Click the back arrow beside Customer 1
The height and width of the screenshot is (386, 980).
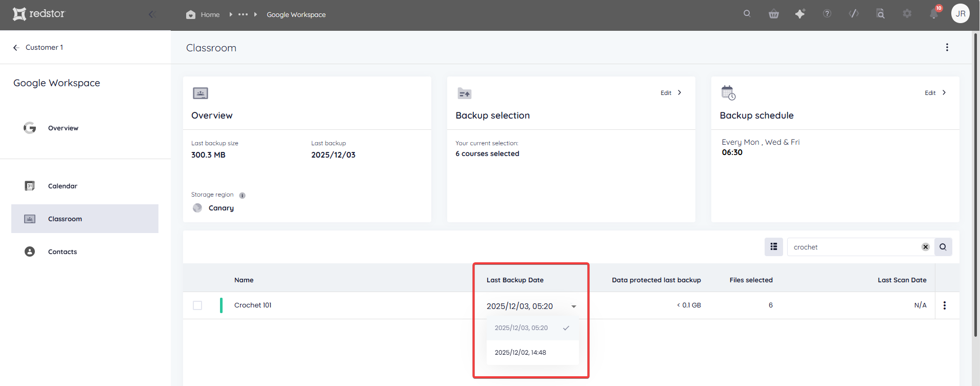click(x=16, y=47)
